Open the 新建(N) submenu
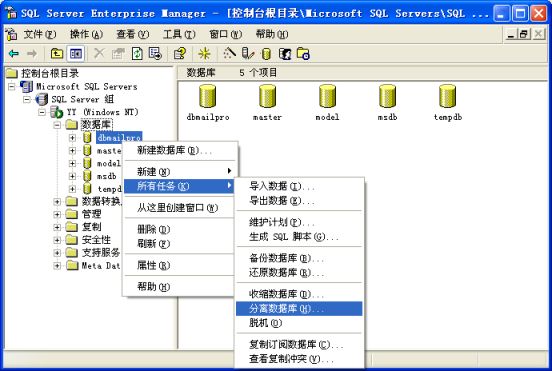Image resolution: width=552 pixels, height=371 pixels. click(180, 171)
